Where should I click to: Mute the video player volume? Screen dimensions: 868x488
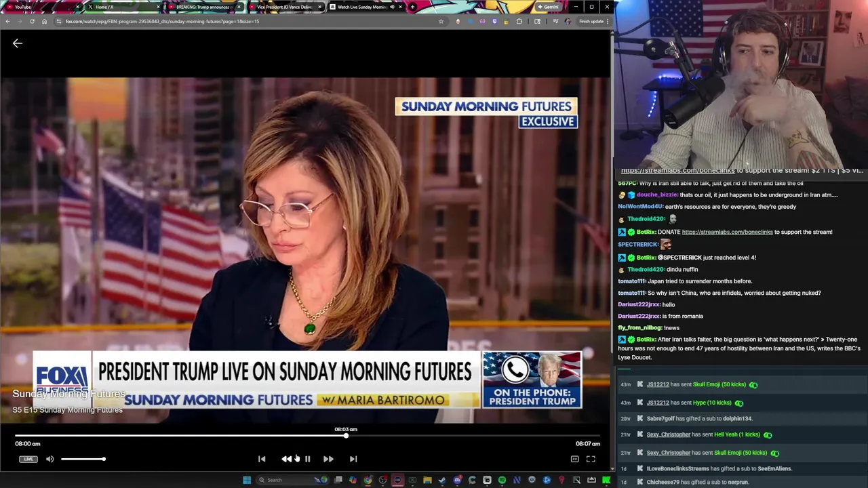[x=50, y=459]
